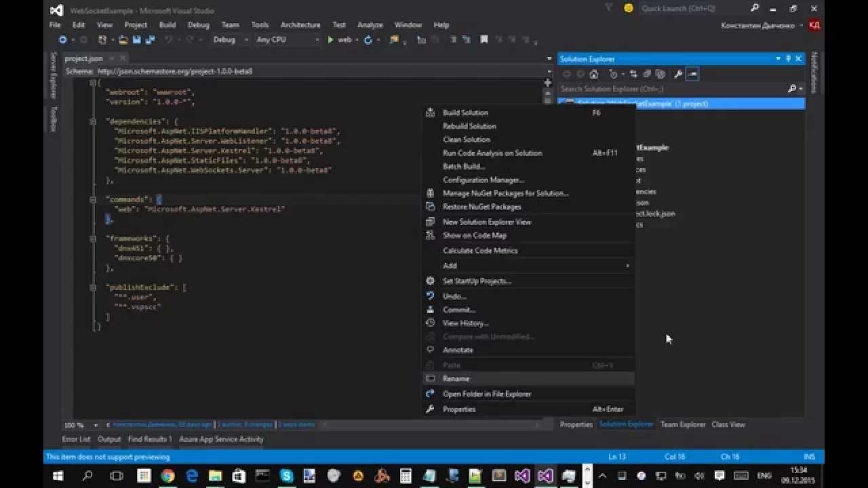Select View History in context menu

pyautogui.click(x=529, y=323)
